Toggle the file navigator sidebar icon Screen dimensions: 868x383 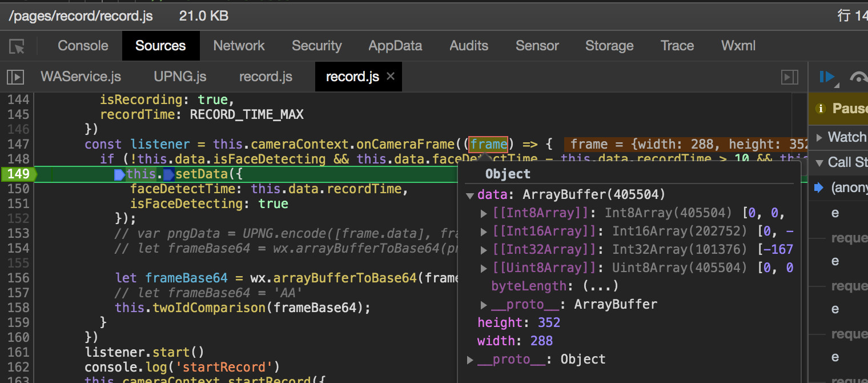15,77
